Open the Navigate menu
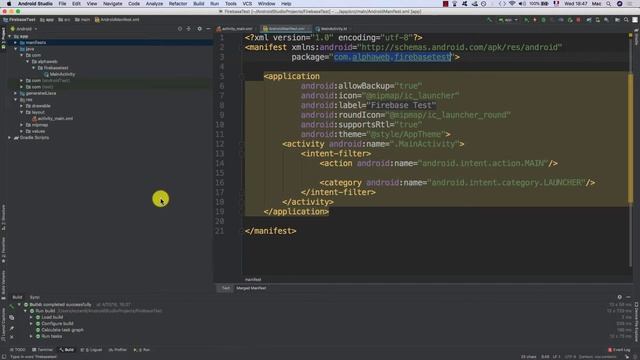 tap(112, 4)
